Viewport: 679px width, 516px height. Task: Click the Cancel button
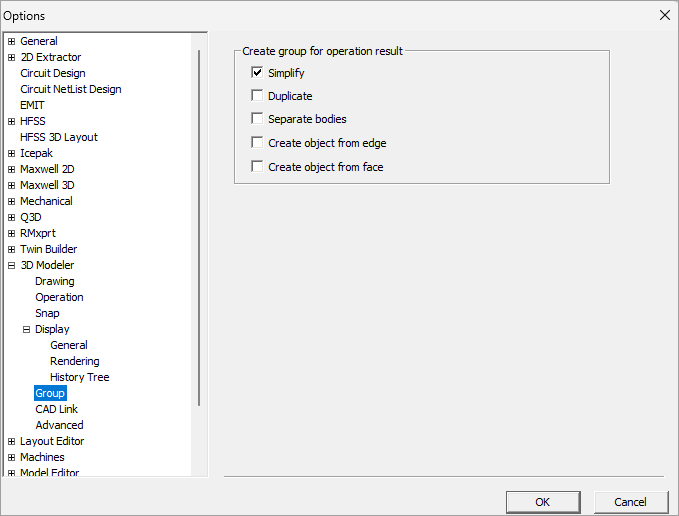click(x=630, y=502)
